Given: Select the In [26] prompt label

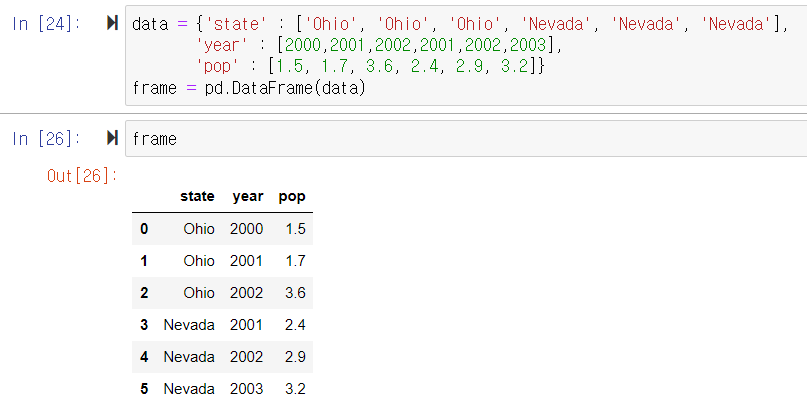Looking at the screenshot, I should 46,139.
